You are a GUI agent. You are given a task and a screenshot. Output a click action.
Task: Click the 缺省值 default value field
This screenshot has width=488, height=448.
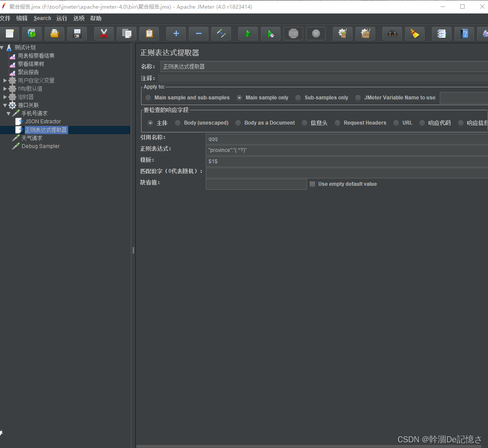[256, 184]
